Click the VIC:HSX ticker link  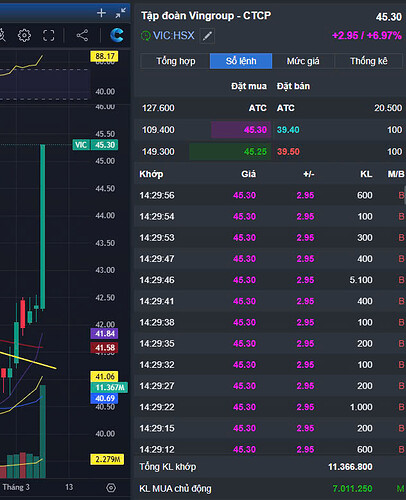pos(174,35)
